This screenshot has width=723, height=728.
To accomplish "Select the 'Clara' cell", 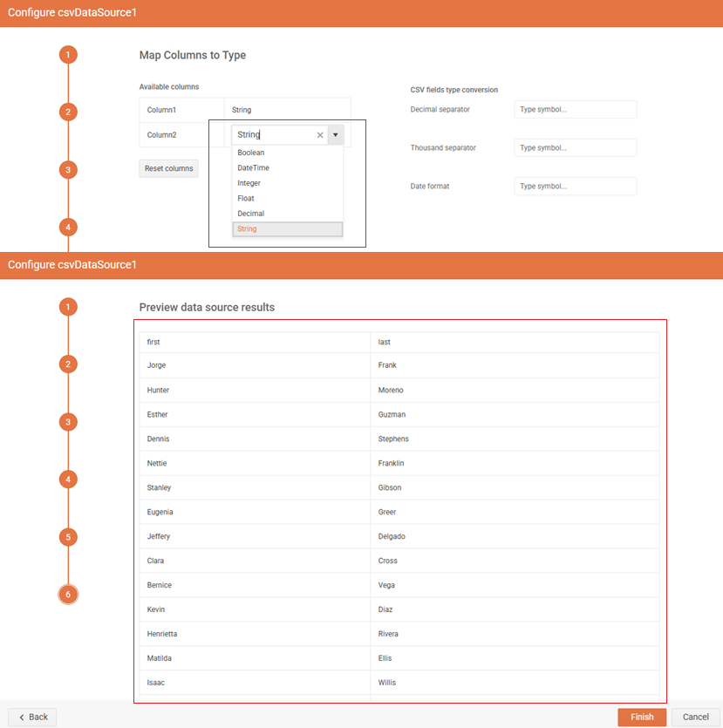I will [255, 561].
